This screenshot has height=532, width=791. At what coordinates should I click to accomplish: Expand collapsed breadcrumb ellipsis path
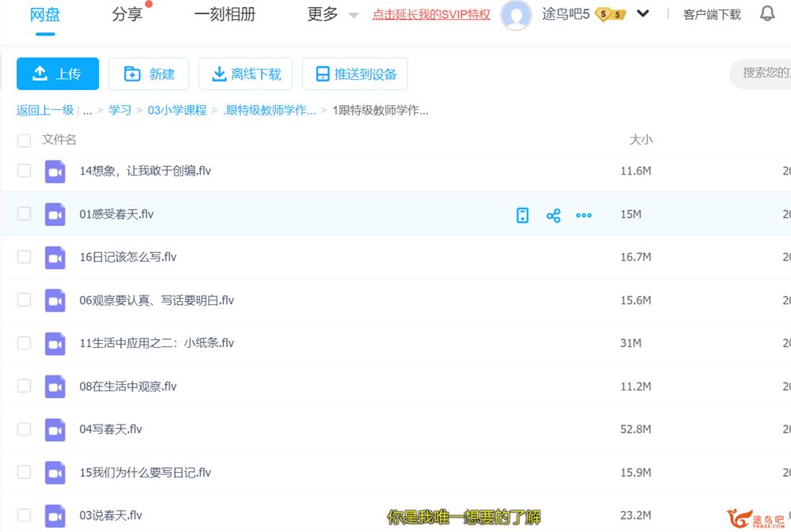pyautogui.click(x=87, y=111)
